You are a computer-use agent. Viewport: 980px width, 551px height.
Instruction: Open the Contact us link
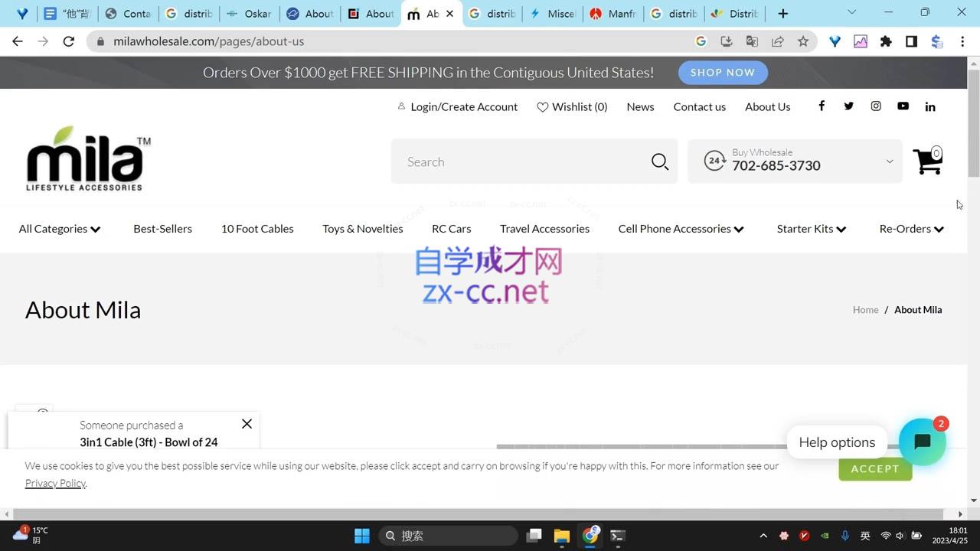pyautogui.click(x=700, y=106)
